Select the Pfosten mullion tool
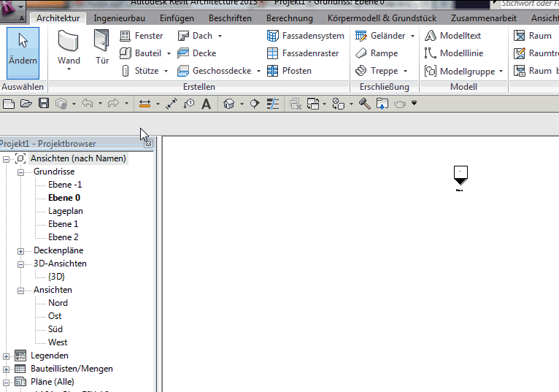The width and height of the screenshot is (559, 392). tap(290, 71)
